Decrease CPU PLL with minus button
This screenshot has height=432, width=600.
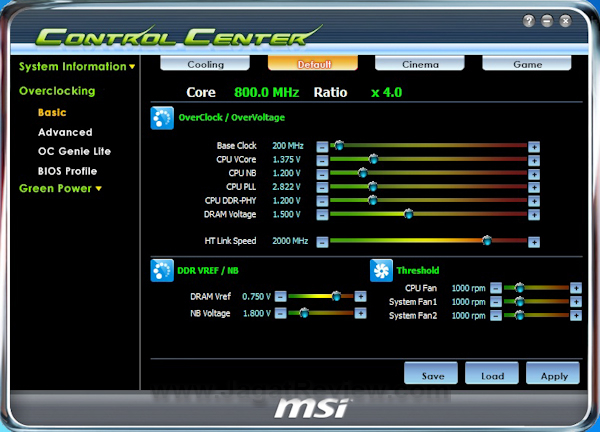coord(322,187)
